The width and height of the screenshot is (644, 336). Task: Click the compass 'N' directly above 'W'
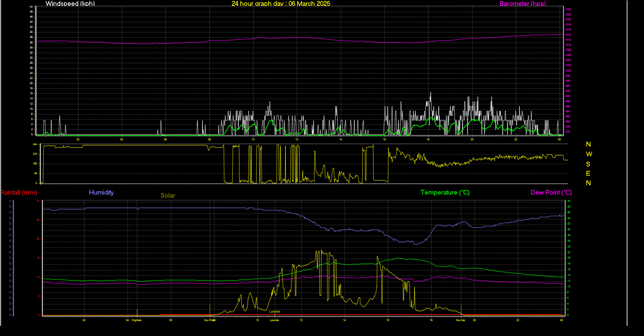tap(588, 144)
